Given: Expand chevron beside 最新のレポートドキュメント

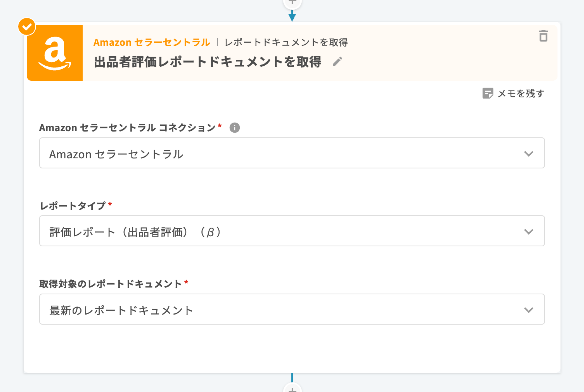Looking at the screenshot, I should coord(529,310).
